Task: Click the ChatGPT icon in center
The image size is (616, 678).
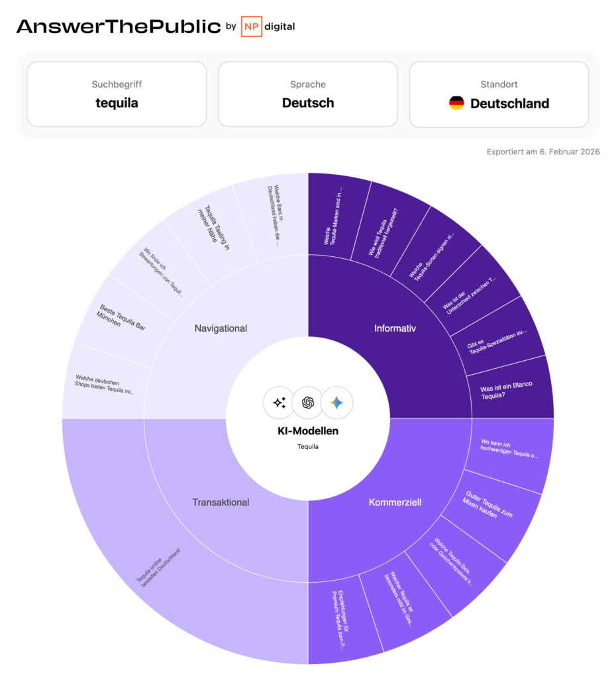Action: [x=307, y=403]
